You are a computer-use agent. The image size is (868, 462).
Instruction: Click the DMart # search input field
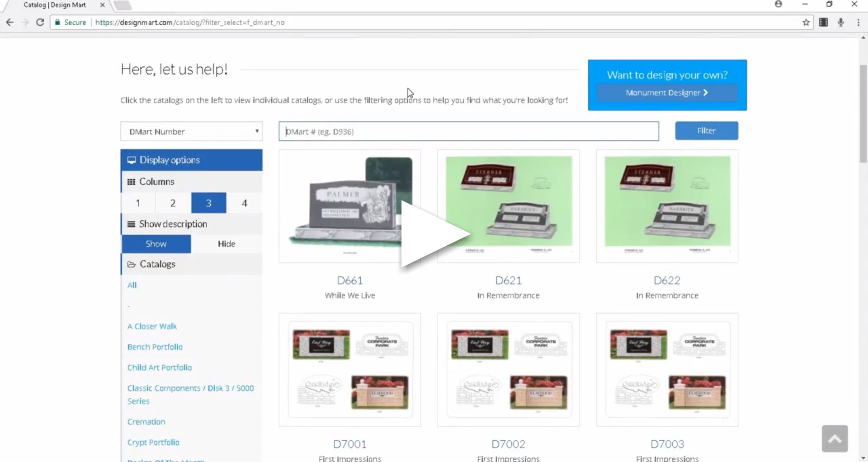click(469, 131)
